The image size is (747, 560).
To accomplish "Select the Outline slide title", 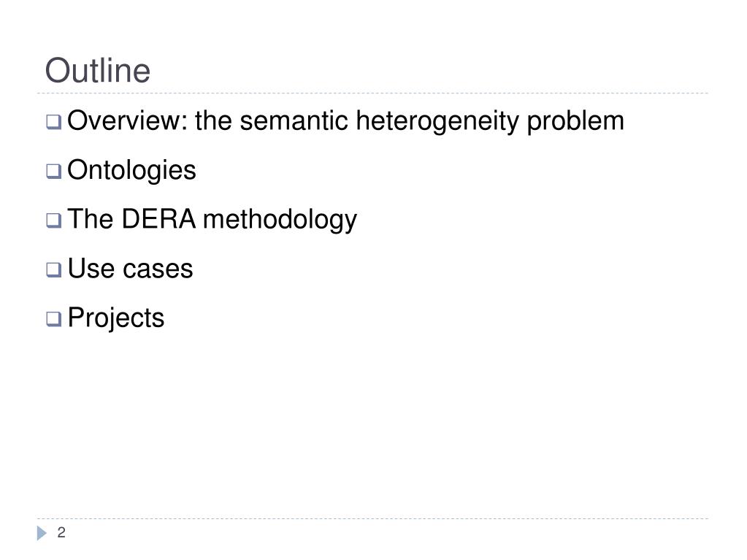I will 98,71.
